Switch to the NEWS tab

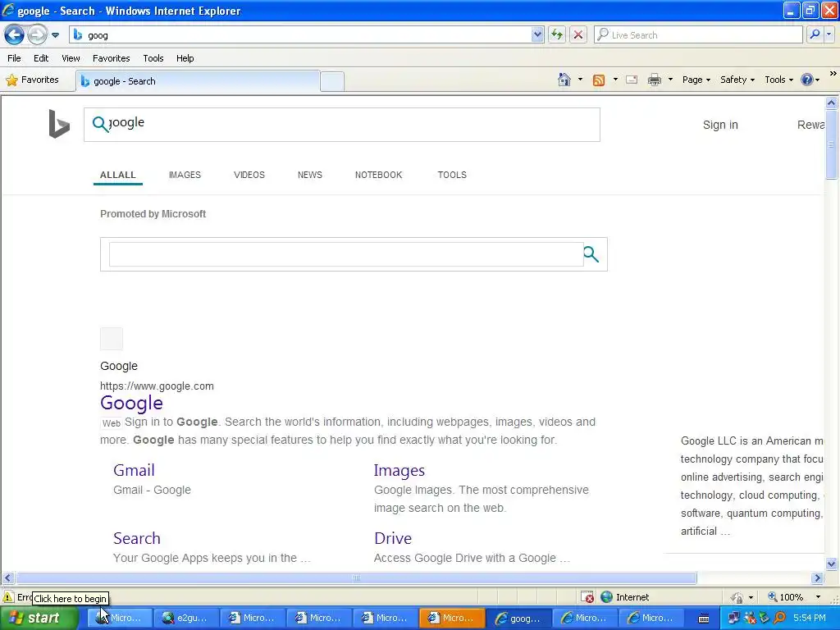309,176
